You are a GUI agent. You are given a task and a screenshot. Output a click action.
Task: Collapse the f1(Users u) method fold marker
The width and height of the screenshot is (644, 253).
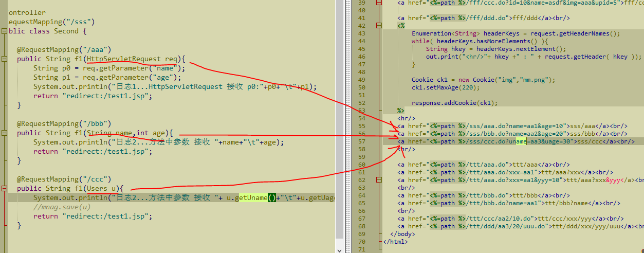point(4,189)
